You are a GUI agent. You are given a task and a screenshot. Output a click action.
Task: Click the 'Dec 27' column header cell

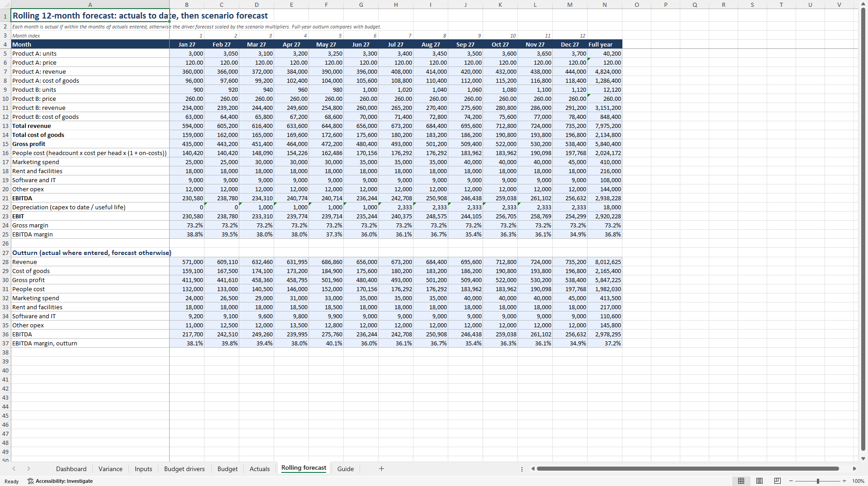click(570, 44)
